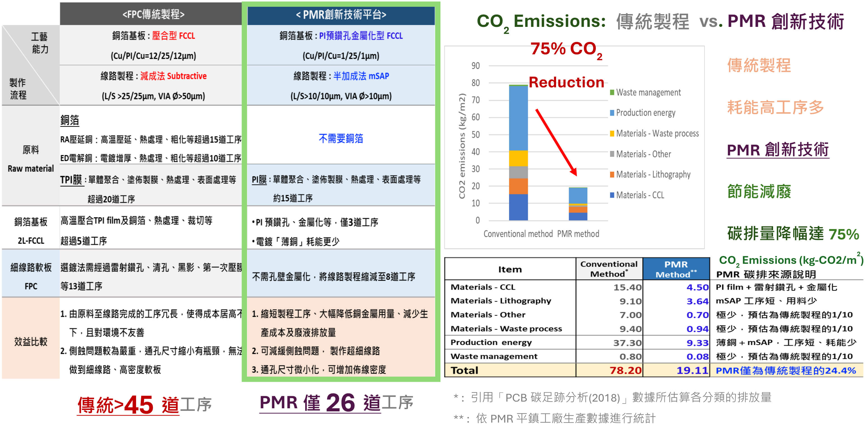Click the Production energy legend swatch
Viewport: 868px width, 429px height.
pos(612,113)
